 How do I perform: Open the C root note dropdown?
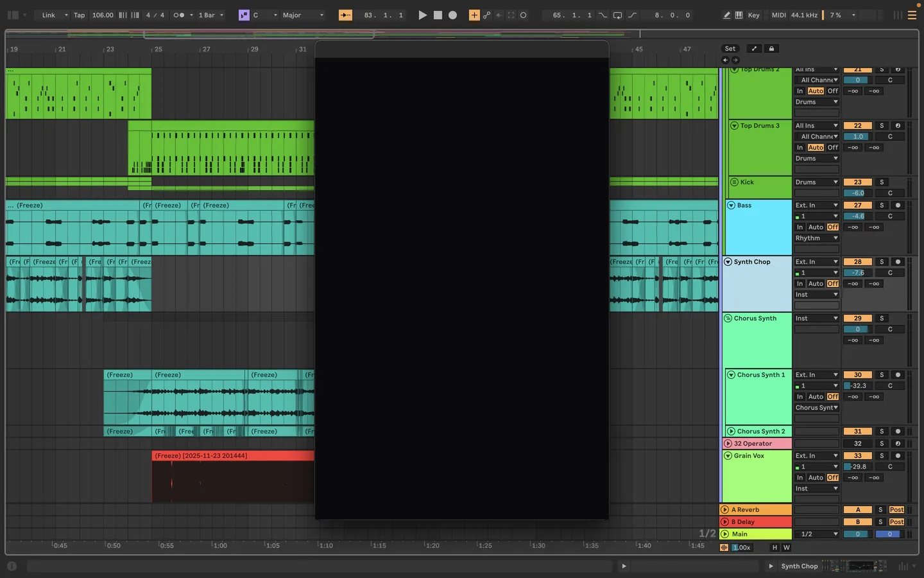tap(265, 15)
